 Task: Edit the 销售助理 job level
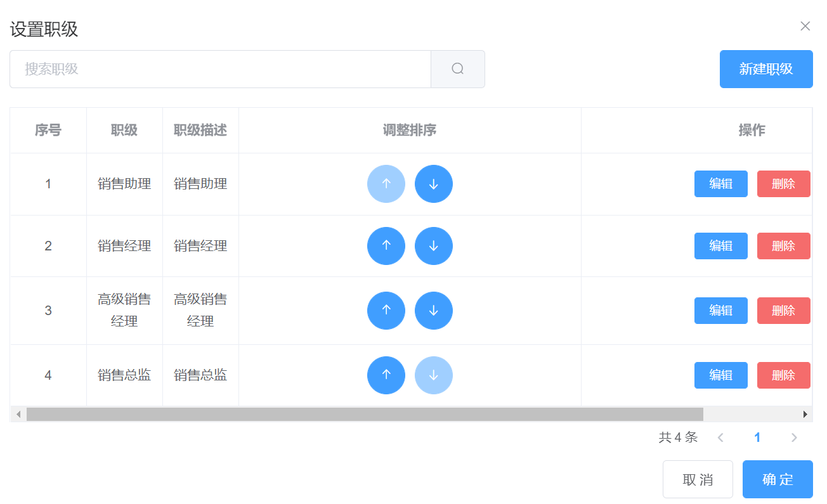pyautogui.click(x=720, y=184)
